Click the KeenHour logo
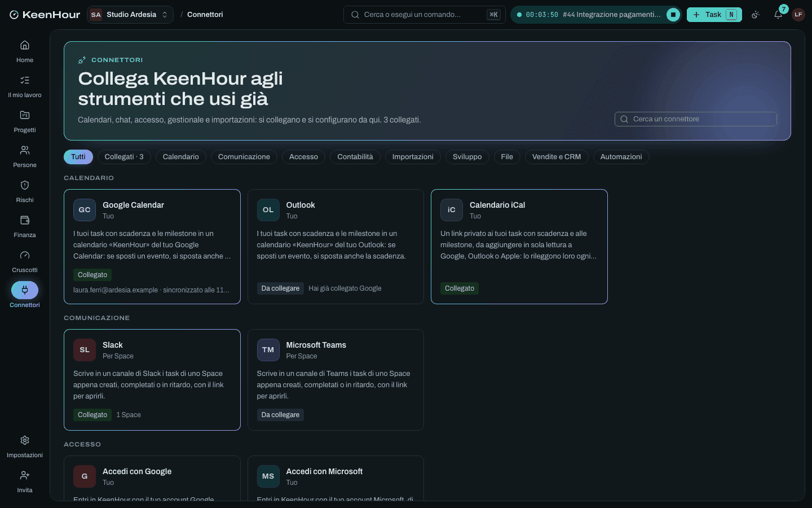Viewport: 812px width, 508px height. point(45,15)
